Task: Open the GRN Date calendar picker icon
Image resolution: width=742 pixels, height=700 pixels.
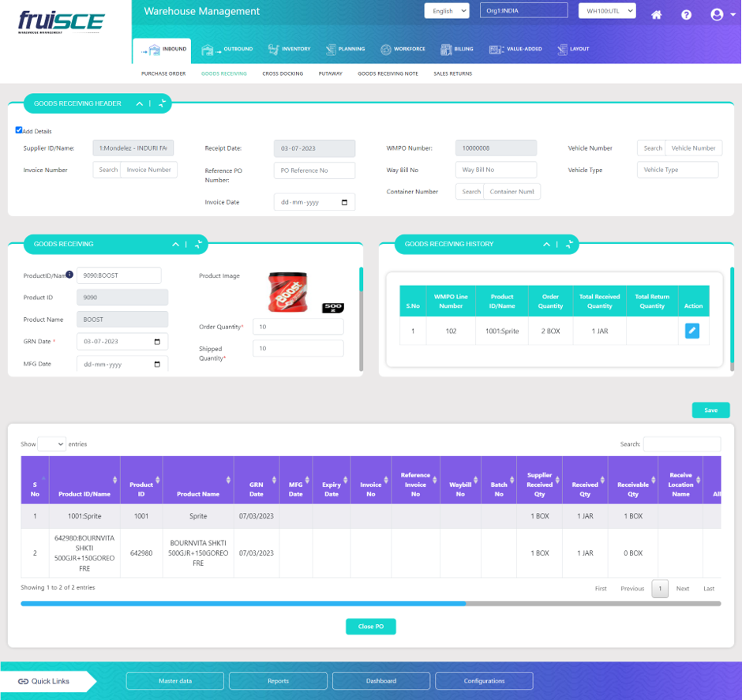Action: [157, 342]
